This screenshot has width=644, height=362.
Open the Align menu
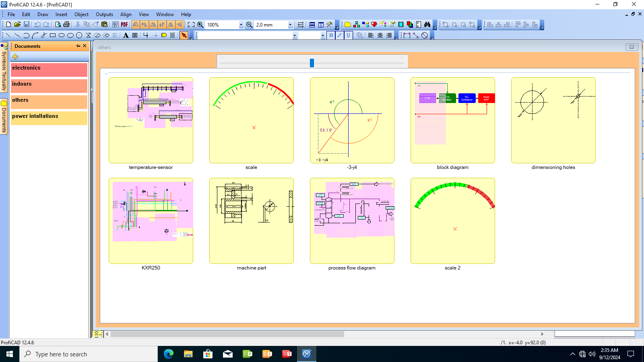point(126,14)
